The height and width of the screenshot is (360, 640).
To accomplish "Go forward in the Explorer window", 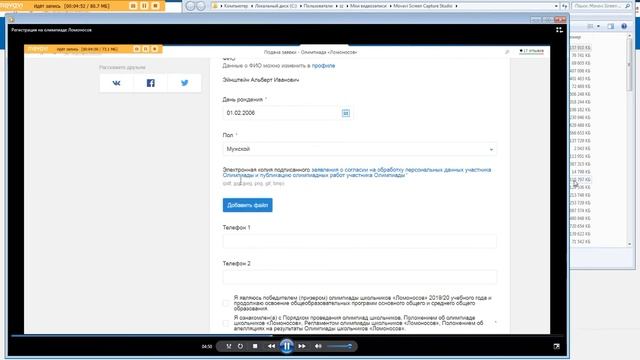I will tap(201, 6).
